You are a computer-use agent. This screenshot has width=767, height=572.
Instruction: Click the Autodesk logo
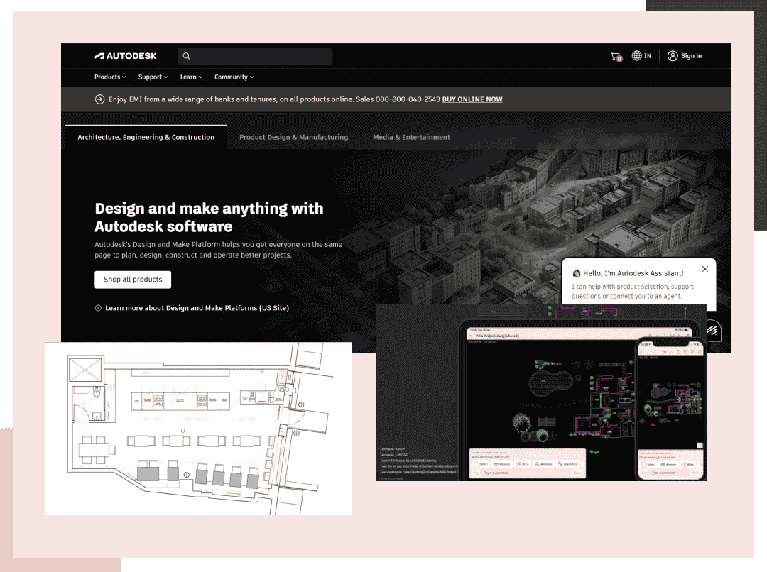(125, 56)
